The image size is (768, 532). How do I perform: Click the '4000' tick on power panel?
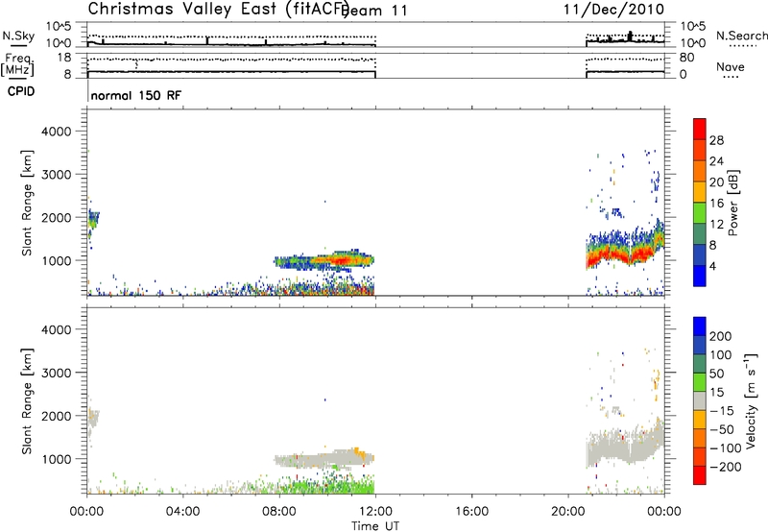56,132
